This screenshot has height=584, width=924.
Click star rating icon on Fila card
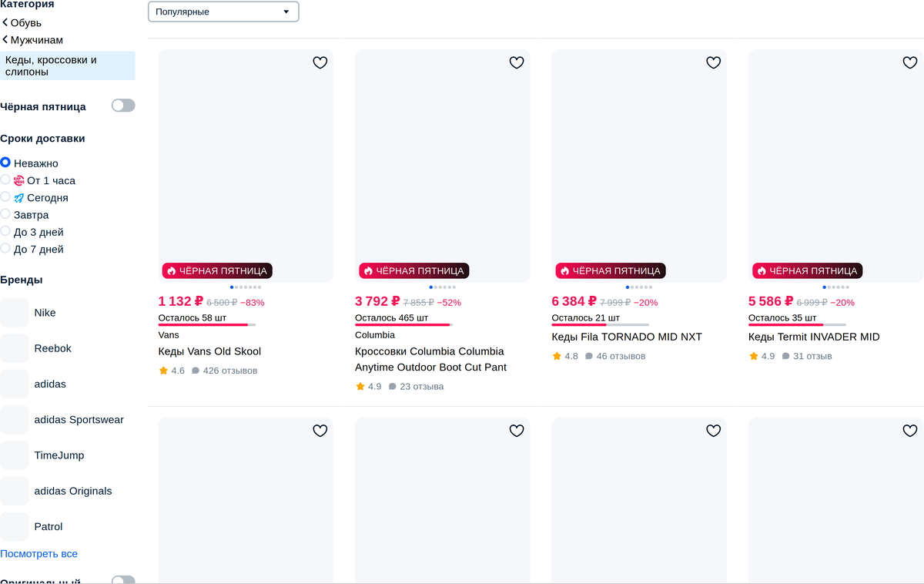(557, 356)
